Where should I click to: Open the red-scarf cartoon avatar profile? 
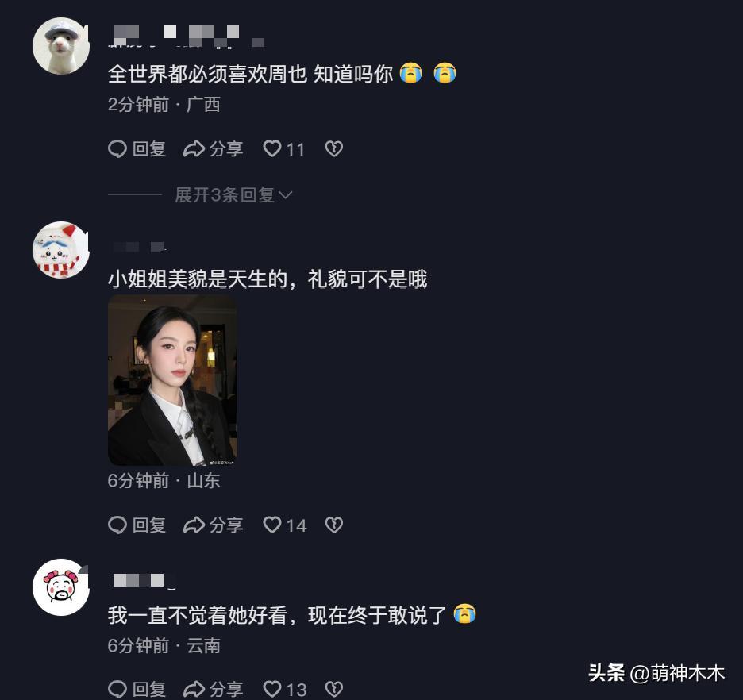pos(60,249)
